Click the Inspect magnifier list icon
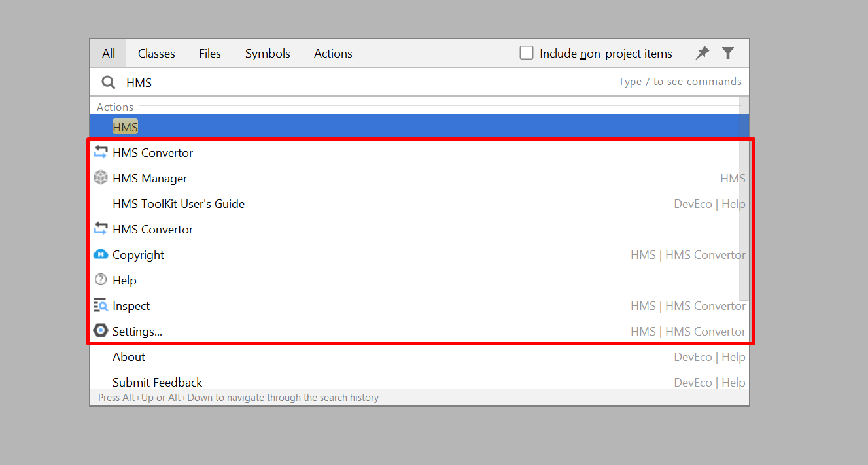Viewport: 868px width, 465px height. coord(101,305)
